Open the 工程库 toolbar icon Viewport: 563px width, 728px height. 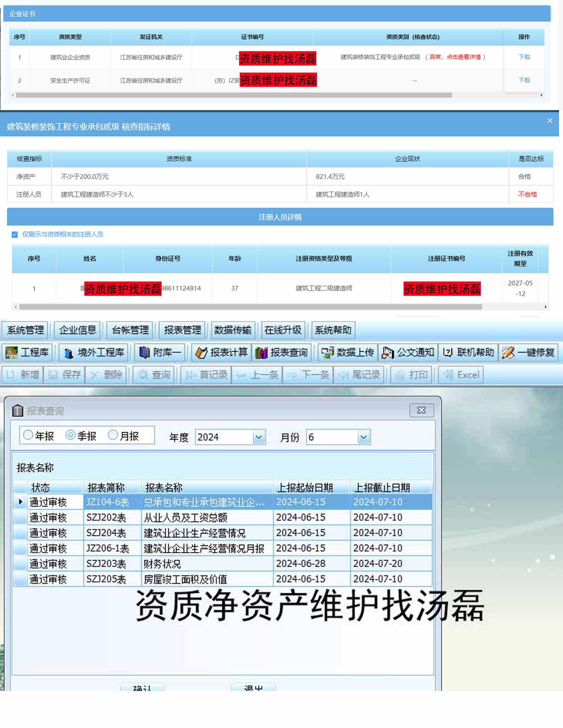point(27,352)
